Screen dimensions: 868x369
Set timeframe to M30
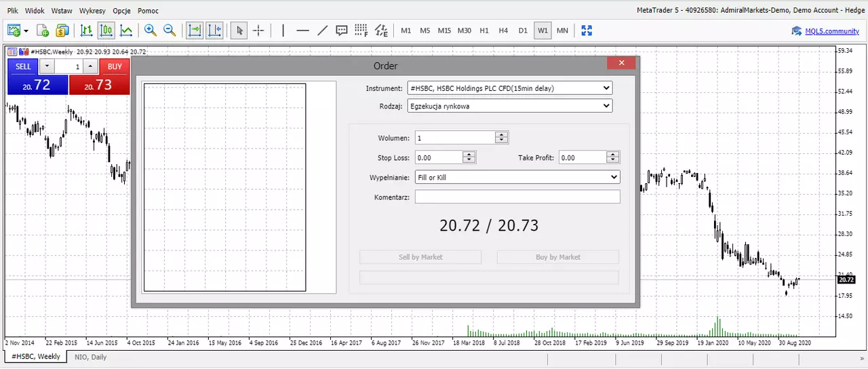465,31
